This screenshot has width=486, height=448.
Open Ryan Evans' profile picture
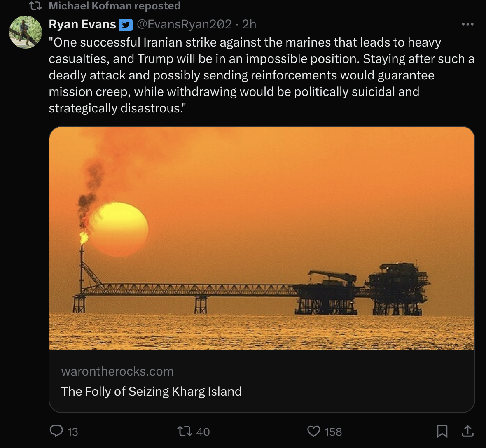click(x=26, y=32)
